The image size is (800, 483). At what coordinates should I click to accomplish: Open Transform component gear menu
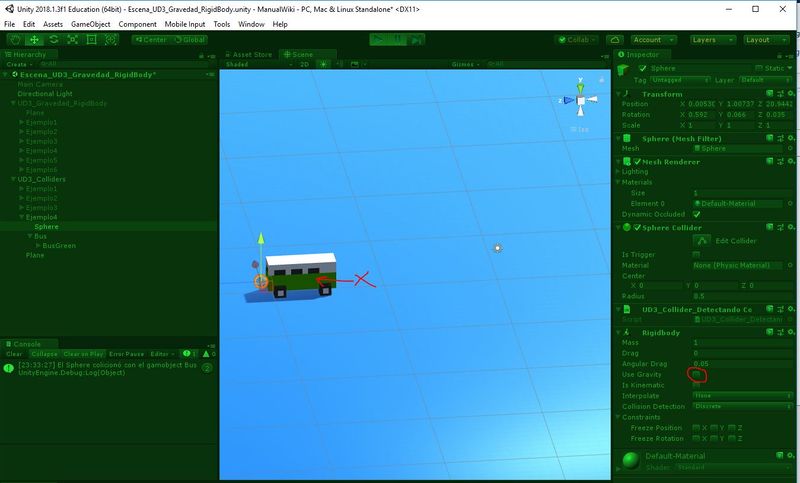791,94
